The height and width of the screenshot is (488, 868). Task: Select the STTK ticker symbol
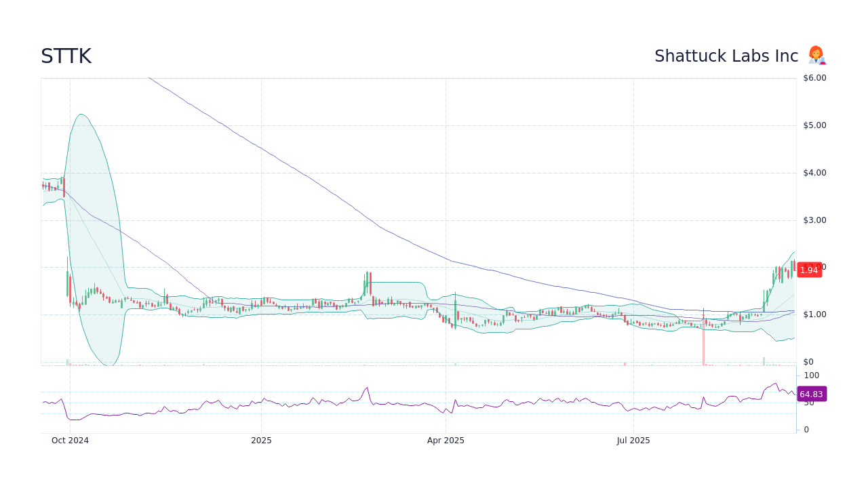pos(66,56)
